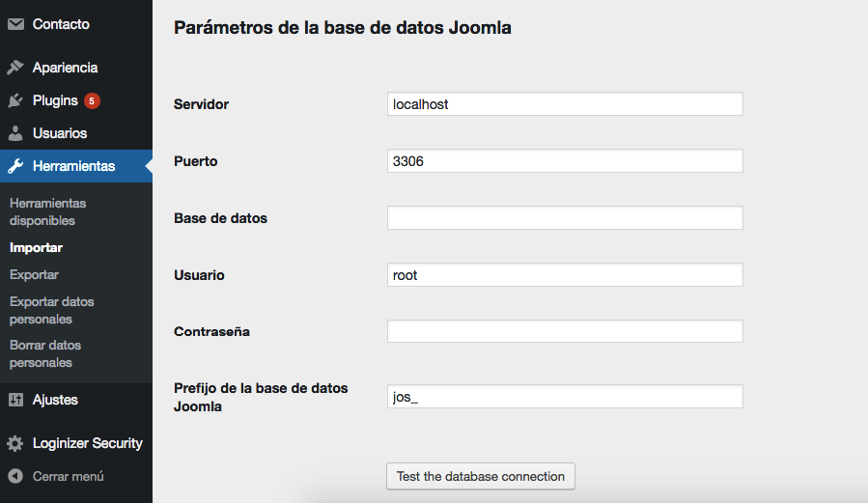Click the Loginizer Security gear icon
868x503 pixels.
point(15,443)
